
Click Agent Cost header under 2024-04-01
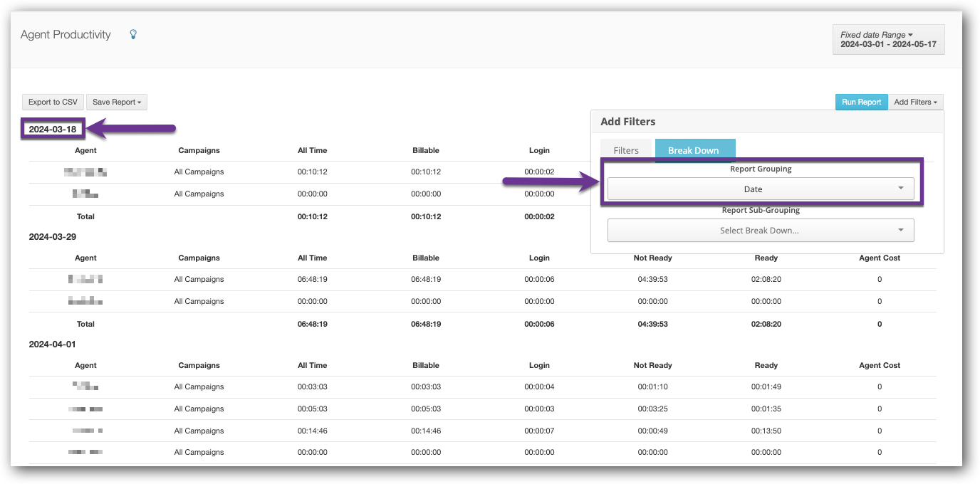coord(880,365)
